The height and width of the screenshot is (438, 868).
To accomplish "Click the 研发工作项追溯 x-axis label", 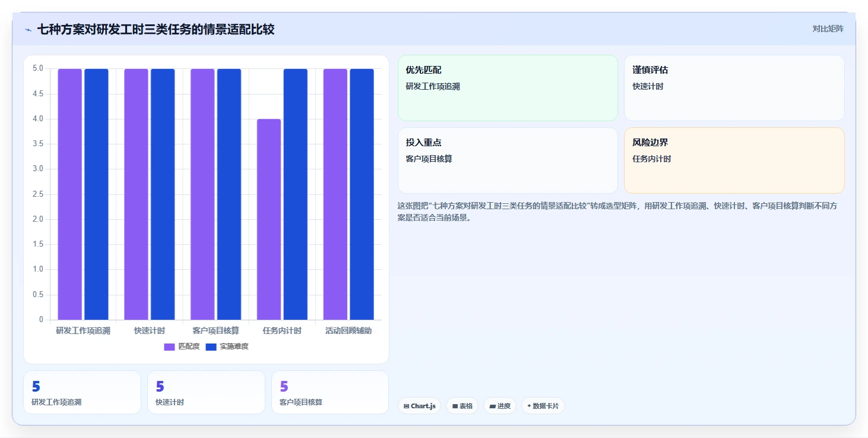I will click(83, 330).
